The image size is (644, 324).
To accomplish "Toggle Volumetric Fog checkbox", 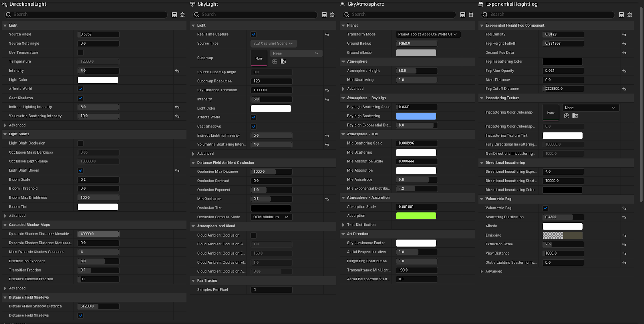I will (x=545, y=208).
